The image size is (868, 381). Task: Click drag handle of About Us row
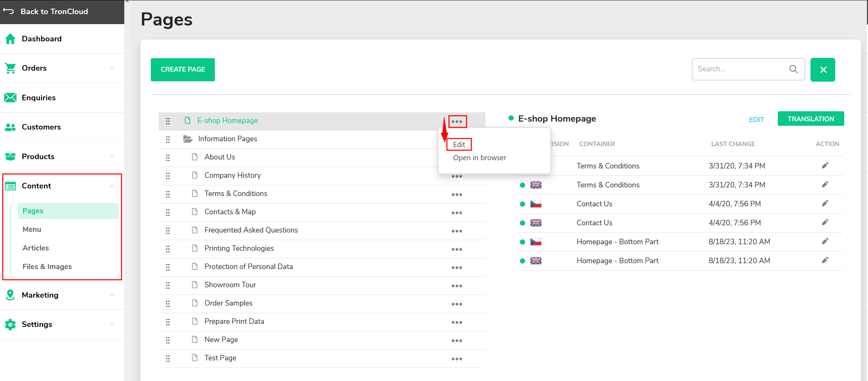tap(168, 157)
